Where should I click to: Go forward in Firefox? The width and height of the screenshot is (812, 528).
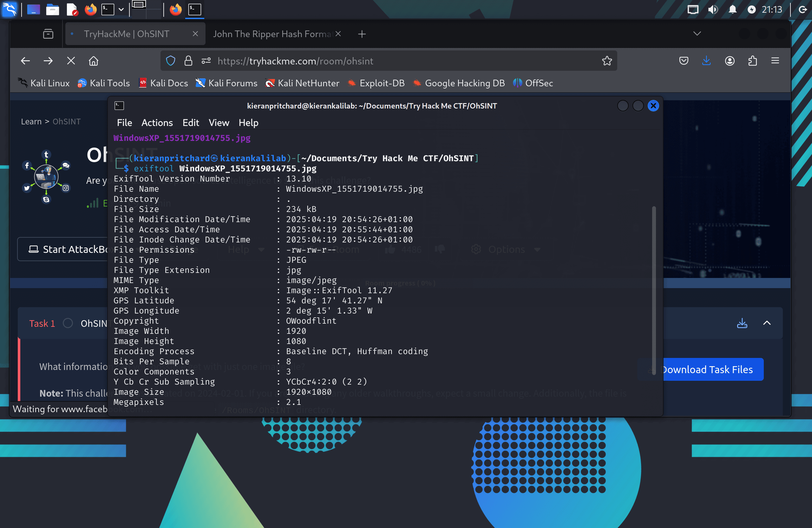(48, 61)
